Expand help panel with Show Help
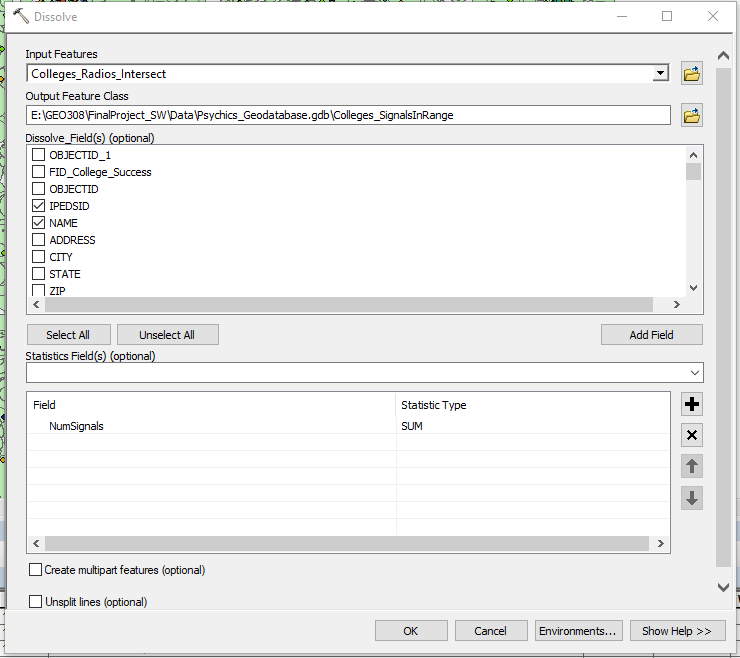Viewport: 740px width, 658px height. [677, 631]
